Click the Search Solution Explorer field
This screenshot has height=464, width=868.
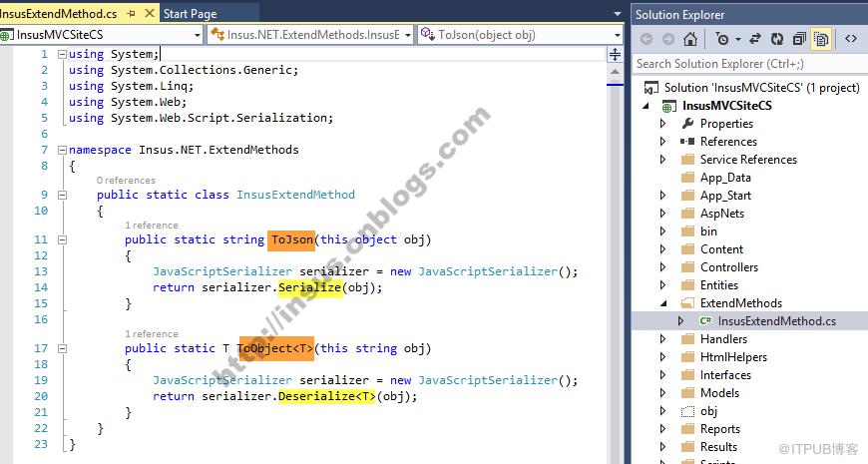point(749,64)
